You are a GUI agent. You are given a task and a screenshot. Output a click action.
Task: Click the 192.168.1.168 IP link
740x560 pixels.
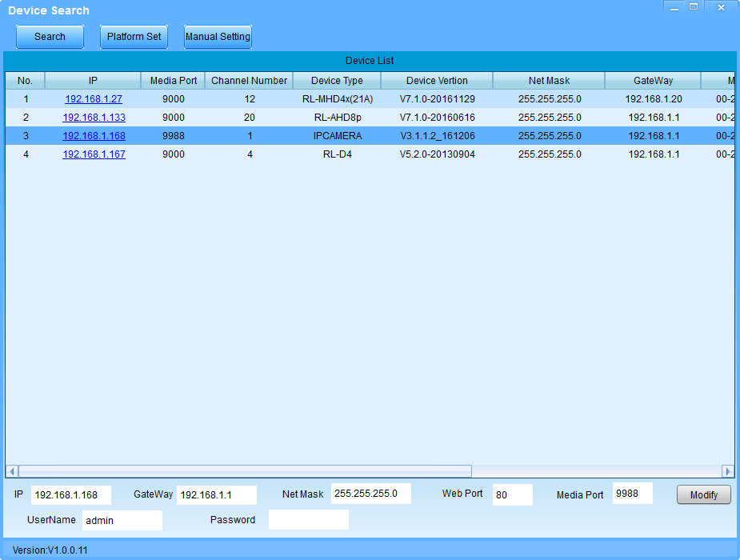pyautogui.click(x=94, y=136)
